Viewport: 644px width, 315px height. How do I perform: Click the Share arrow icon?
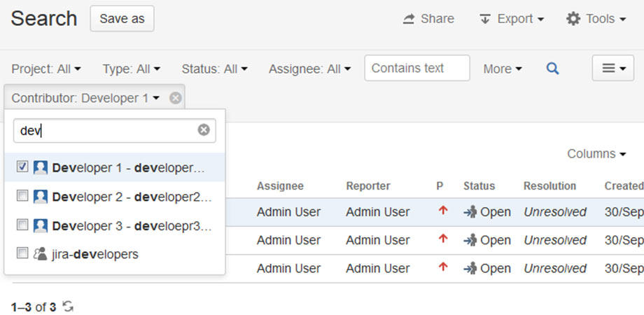(409, 19)
